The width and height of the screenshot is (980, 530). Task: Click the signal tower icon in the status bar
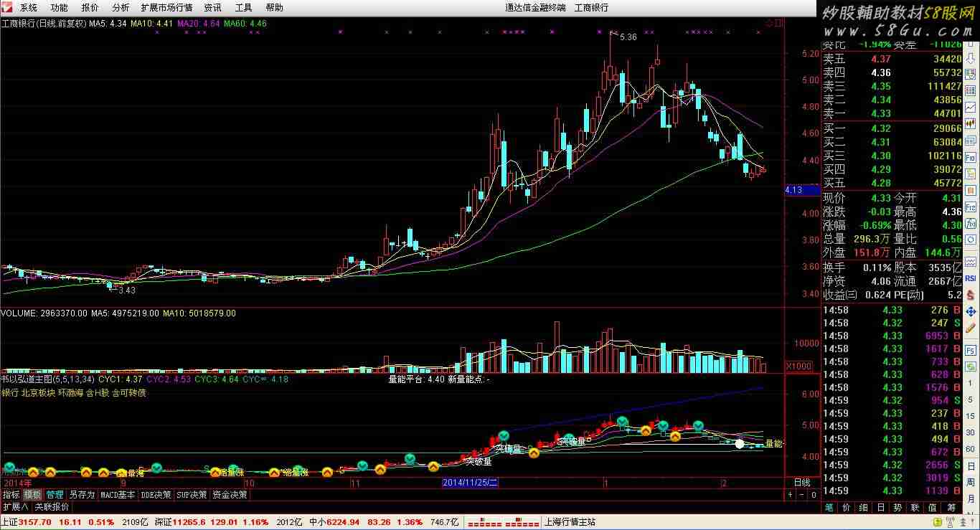tap(950, 521)
